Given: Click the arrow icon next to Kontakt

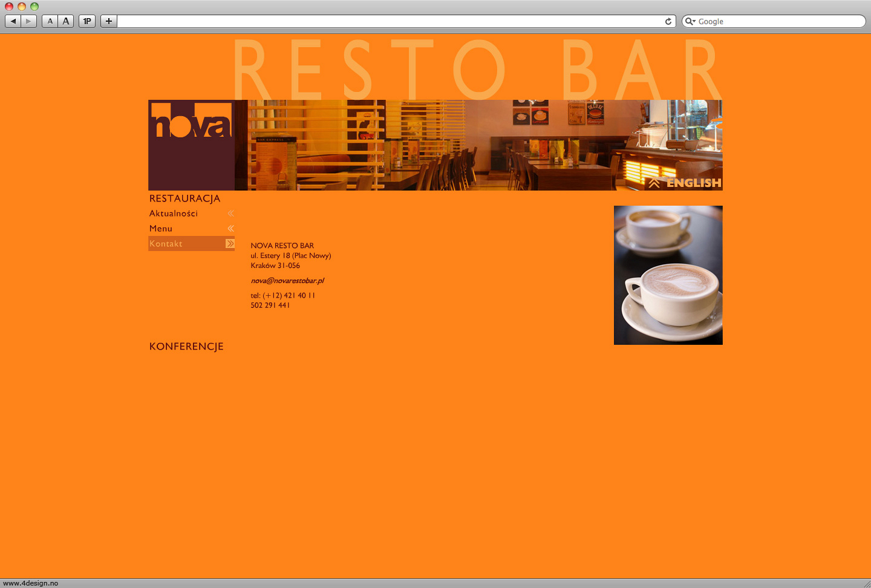Looking at the screenshot, I should click(230, 243).
